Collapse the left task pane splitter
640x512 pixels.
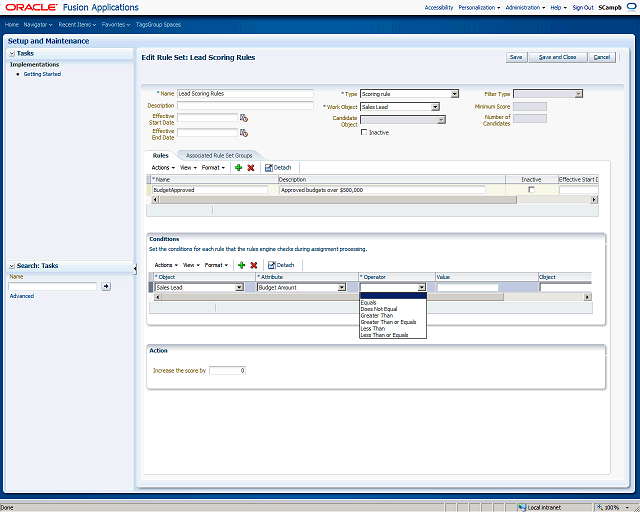(135, 268)
